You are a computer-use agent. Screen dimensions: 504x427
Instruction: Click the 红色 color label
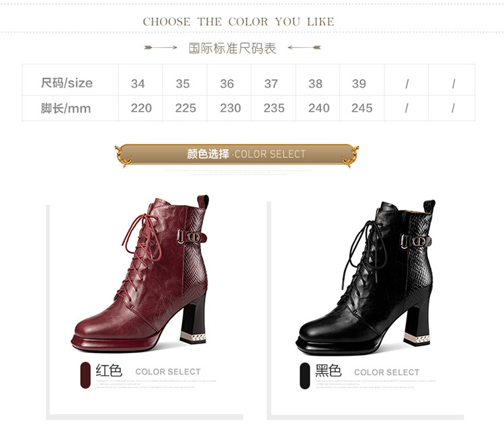(109, 371)
